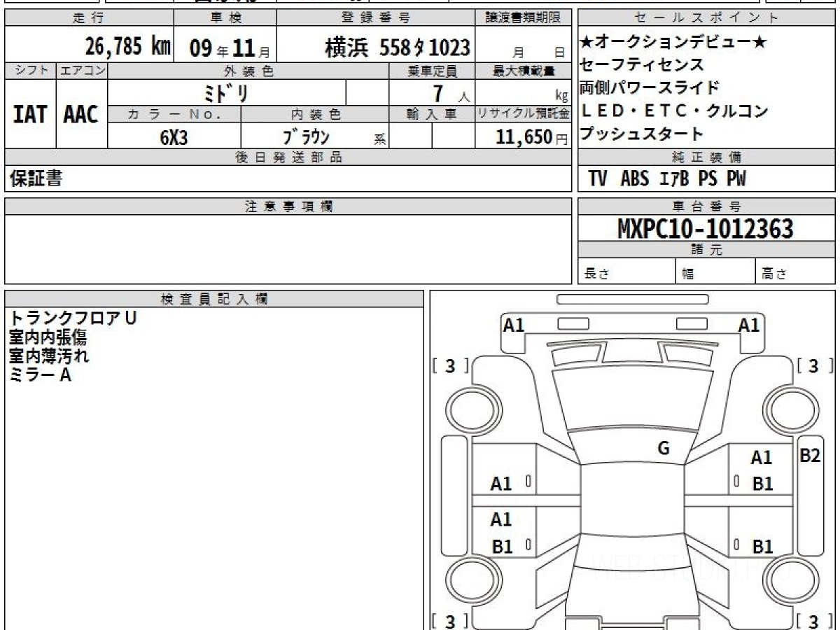Click the トランクフロア U inspector note
Image resolution: width=840 pixels, height=630 pixels.
[73, 318]
